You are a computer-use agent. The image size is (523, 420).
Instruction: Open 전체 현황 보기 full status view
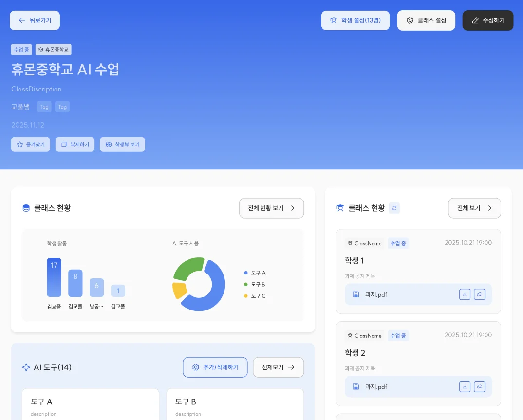pyautogui.click(x=271, y=208)
